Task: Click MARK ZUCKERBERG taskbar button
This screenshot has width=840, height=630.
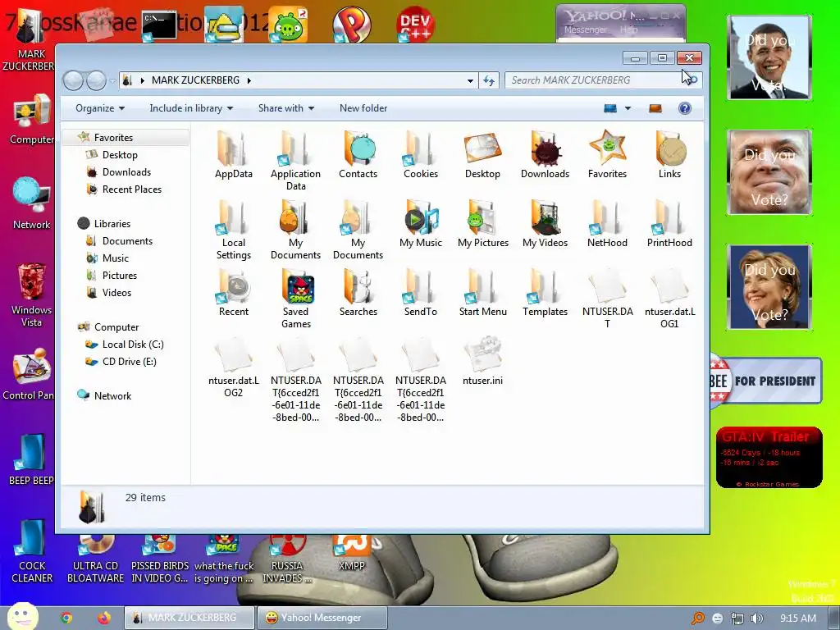Action: tap(189, 618)
